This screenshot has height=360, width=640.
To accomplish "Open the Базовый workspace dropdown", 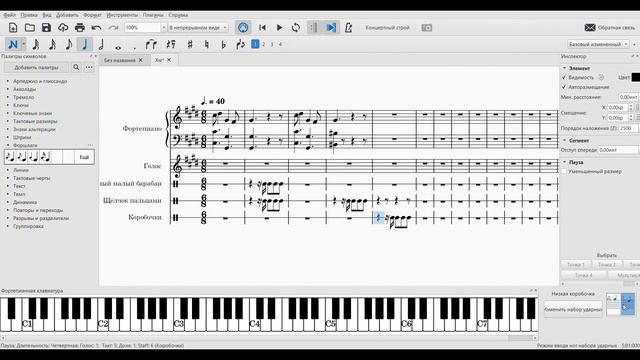I will 598,44.
